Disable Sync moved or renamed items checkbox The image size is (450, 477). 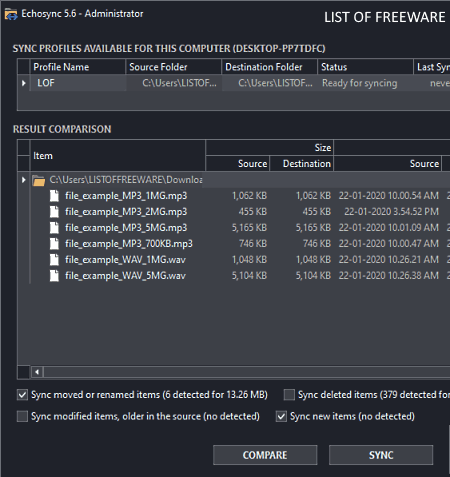(22, 395)
